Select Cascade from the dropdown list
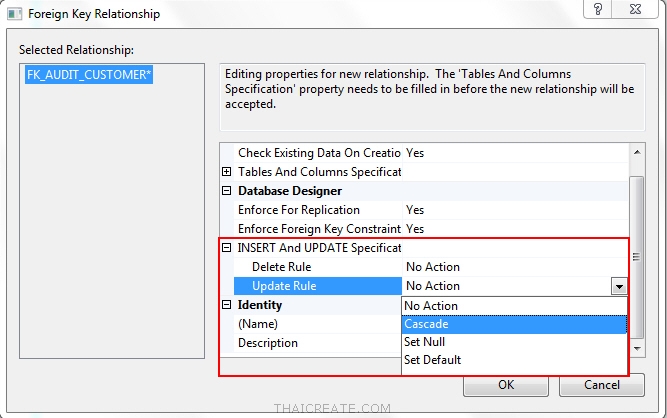This screenshot has height=418, width=667. click(x=426, y=324)
